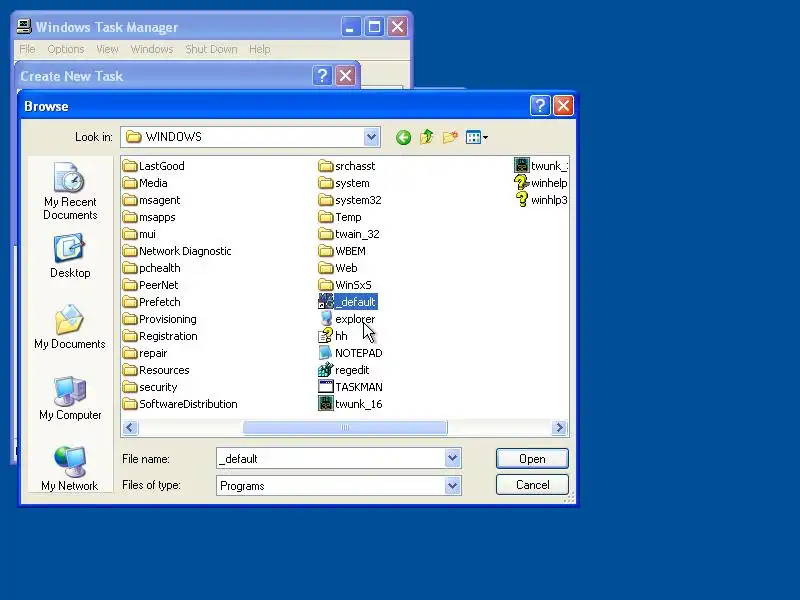Select the SoftwareDistribution folder
800x600 pixels.
click(x=180, y=404)
